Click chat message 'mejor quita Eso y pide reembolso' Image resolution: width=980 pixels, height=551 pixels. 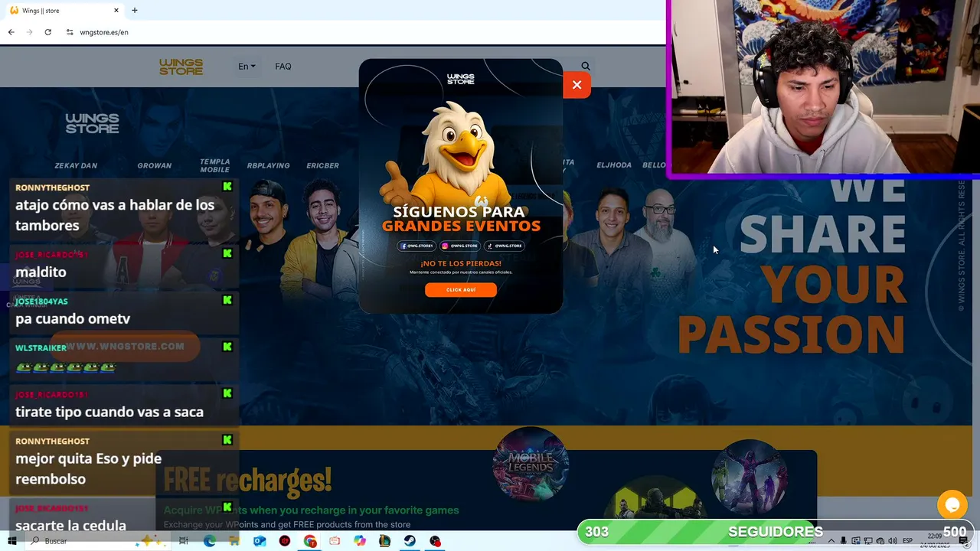click(88, 468)
